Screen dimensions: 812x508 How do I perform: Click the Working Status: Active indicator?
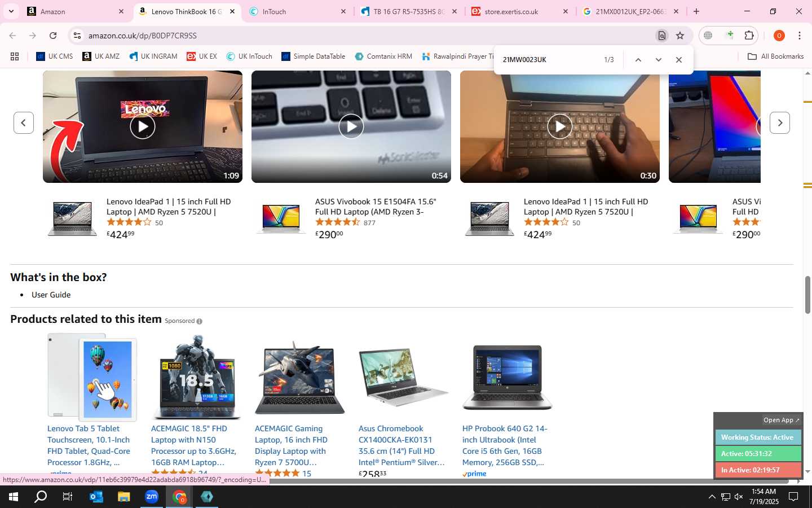(x=758, y=437)
